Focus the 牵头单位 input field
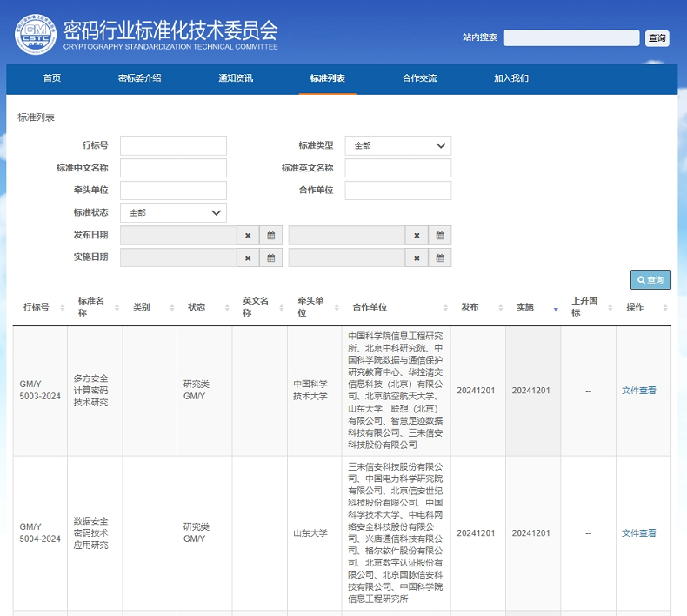687x616 pixels. 173,191
